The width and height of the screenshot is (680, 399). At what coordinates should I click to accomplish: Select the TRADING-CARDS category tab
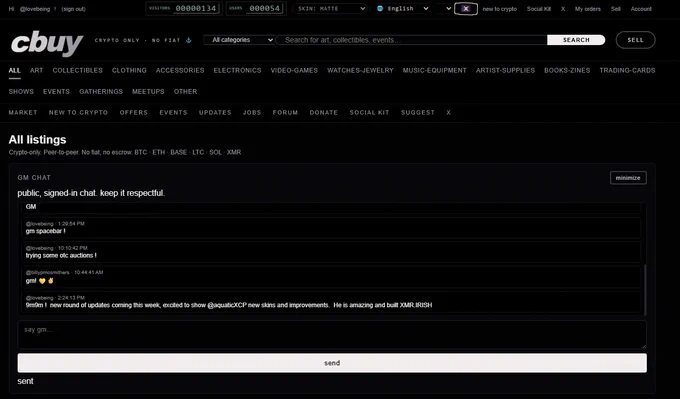click(627, 70)
